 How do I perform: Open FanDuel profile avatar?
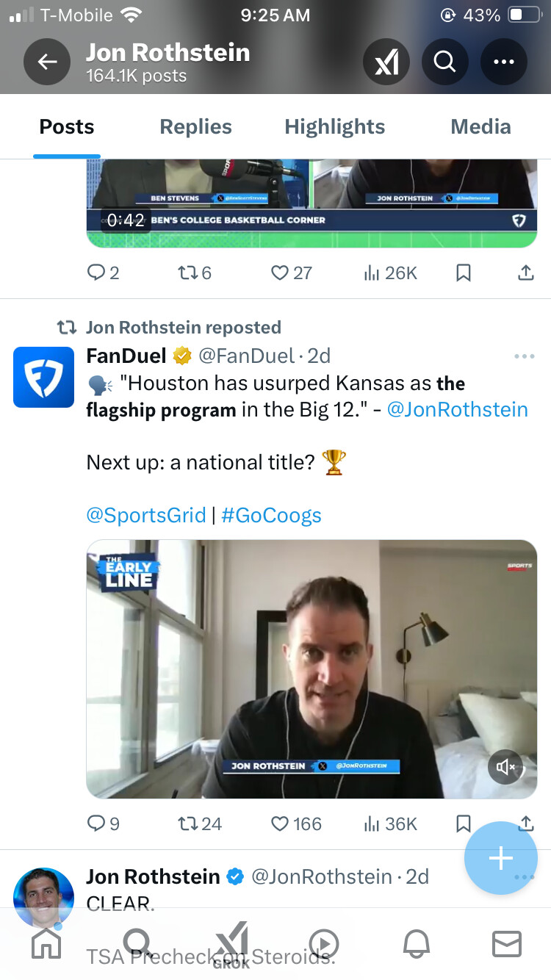point(43,377)
